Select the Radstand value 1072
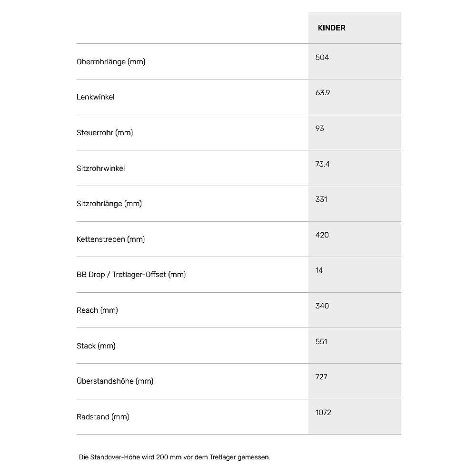 tap(323, 413)
